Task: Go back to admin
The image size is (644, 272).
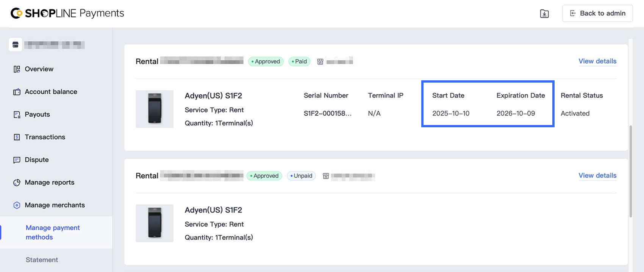Action: 597,13
